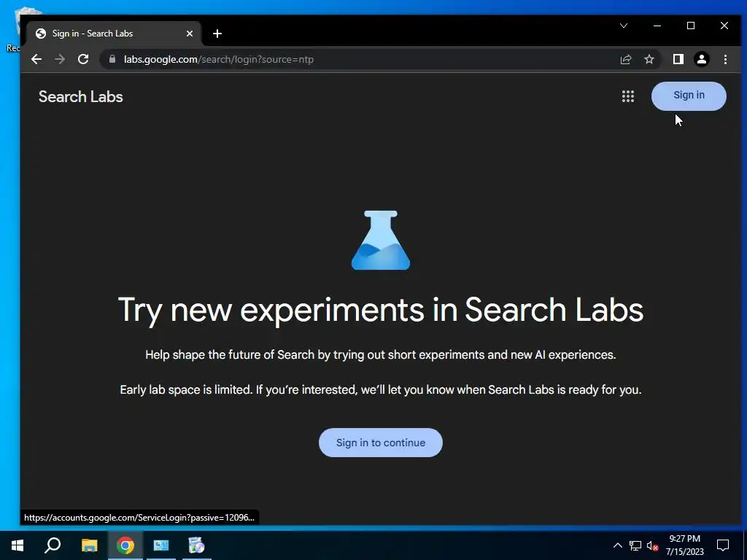Open Windows taskbar search
This screenshot has height=560, width=747.
[x=53, y=545]
